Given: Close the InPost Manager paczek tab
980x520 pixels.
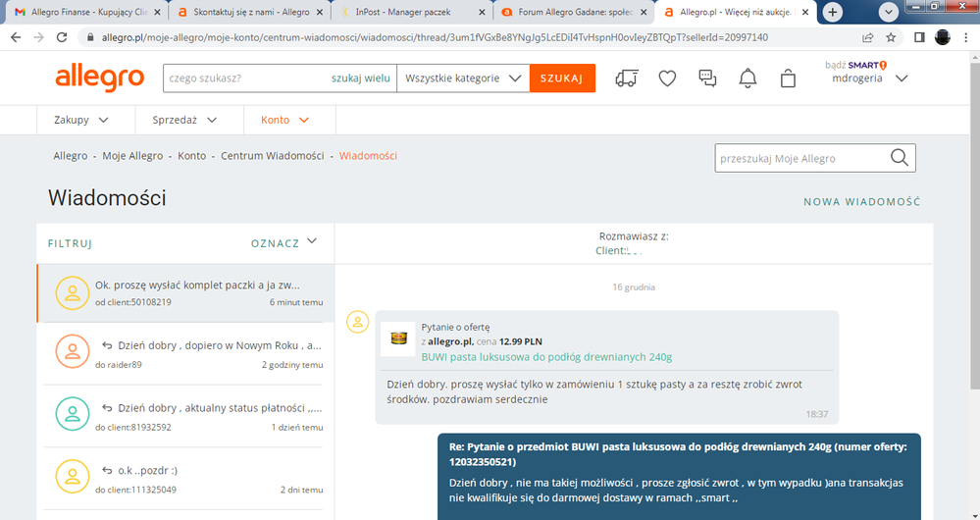Looking at the screenshot, I should point(482,12).
